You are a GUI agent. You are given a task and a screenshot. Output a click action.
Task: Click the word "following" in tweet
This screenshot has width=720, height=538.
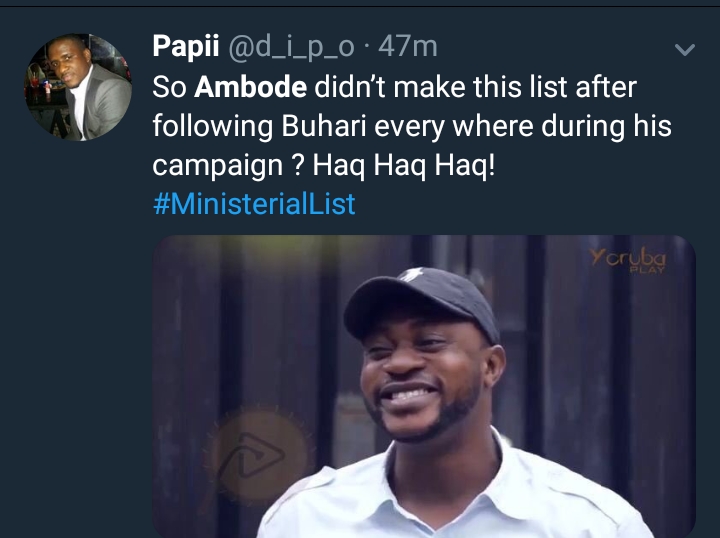206,127
